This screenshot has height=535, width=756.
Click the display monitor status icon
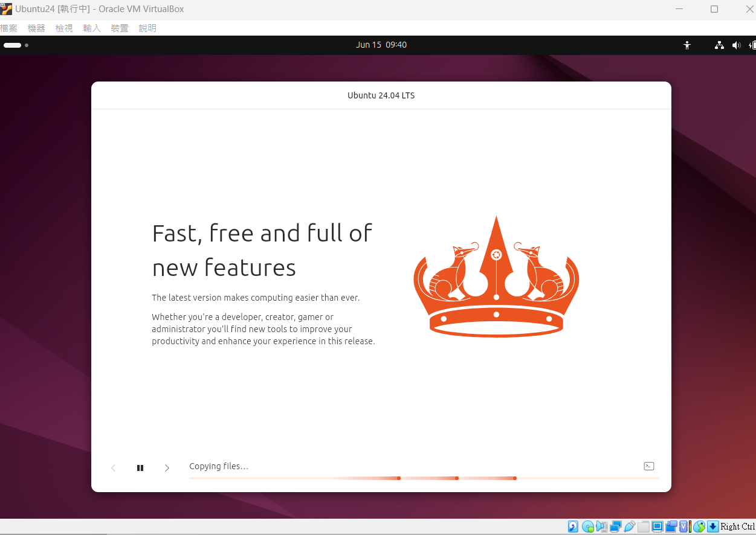(657, 527)
